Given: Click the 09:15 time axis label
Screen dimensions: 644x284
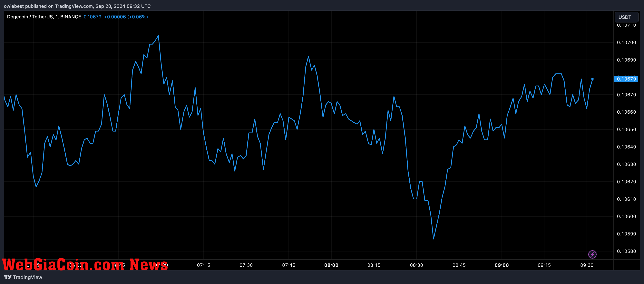Looking at the screenshot, I should (544, 265).
